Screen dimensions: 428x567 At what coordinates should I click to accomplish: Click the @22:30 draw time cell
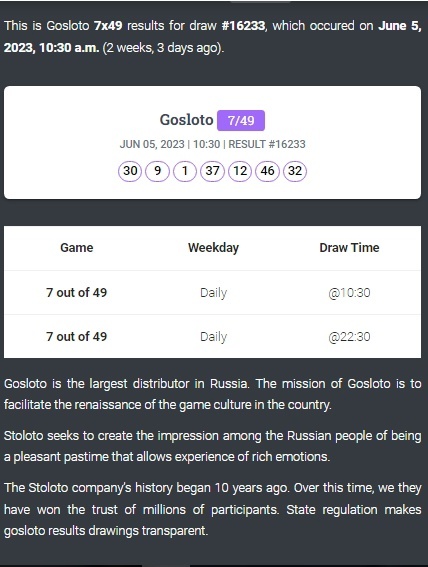coord(349,337)
